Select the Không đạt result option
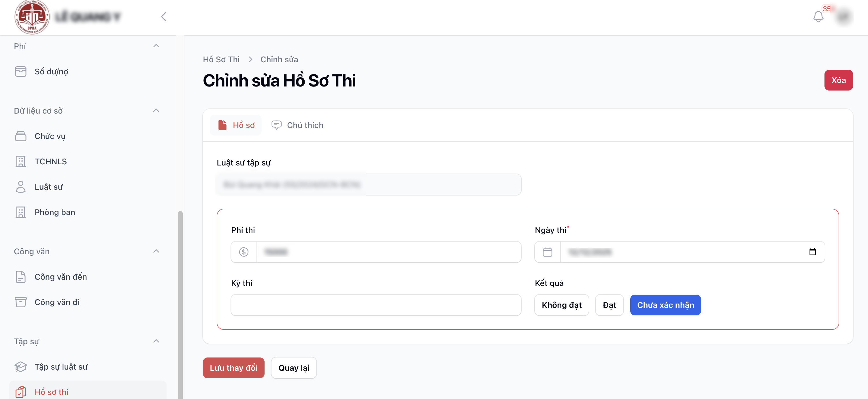 click(561, 305)
